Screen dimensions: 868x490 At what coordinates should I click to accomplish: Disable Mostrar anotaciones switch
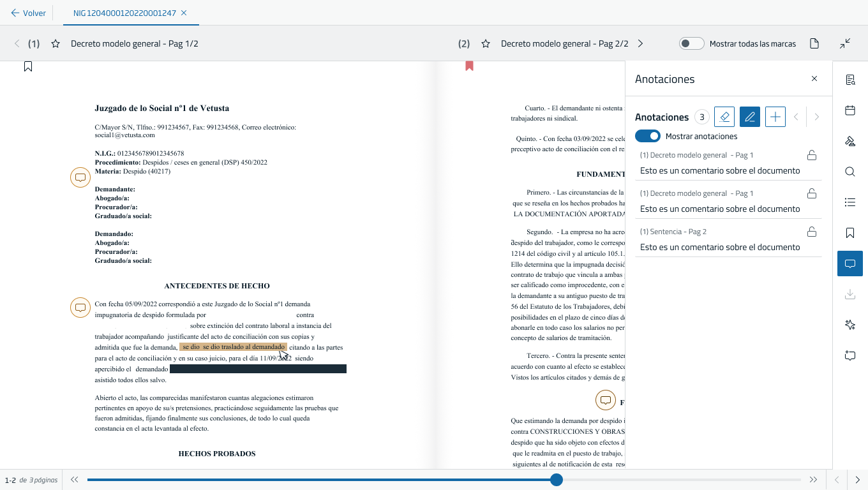647,137
